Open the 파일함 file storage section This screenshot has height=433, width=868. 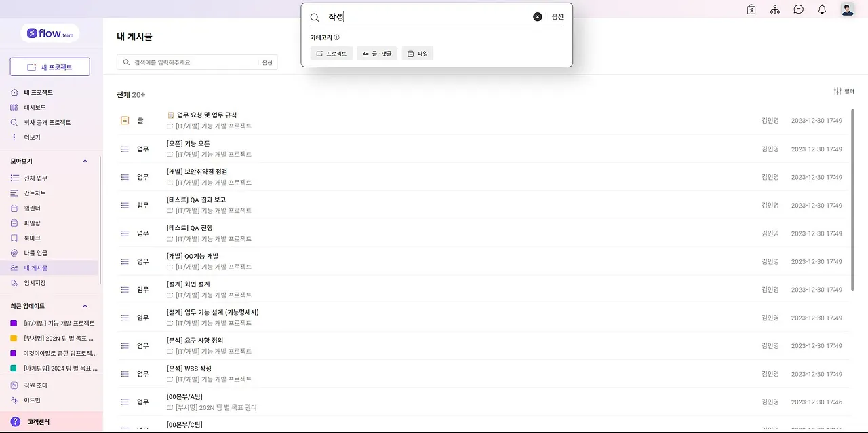tap(33, 223)
